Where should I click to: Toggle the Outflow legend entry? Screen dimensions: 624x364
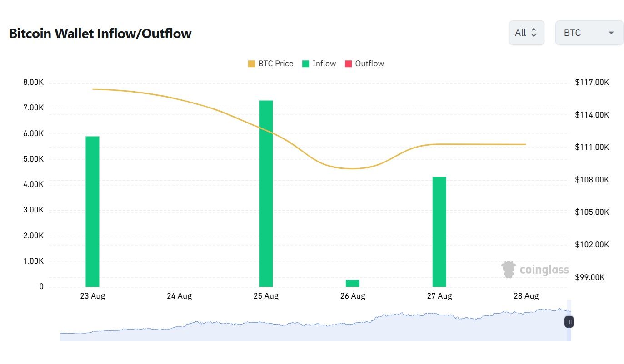pos(369,64)
